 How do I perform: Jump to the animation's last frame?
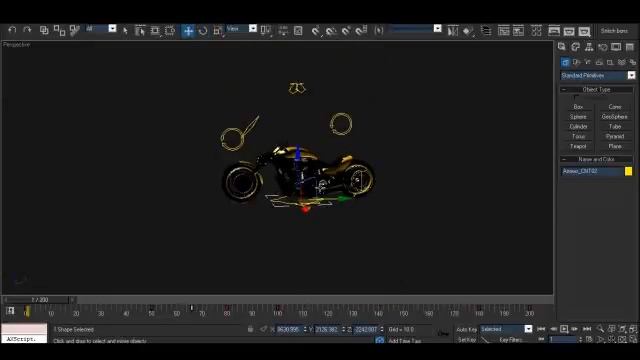coord(587,329)
